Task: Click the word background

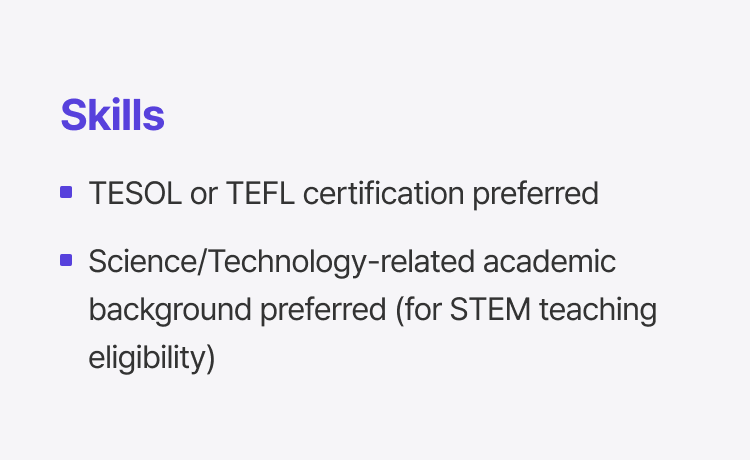Action: (x=170, y=310)
